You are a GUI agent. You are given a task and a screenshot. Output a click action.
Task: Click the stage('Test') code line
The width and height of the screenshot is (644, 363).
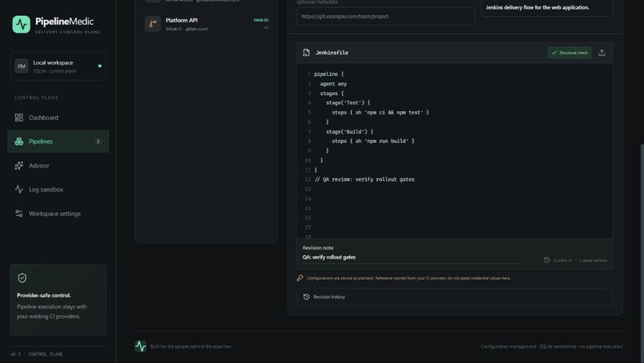tap(348, 103)
